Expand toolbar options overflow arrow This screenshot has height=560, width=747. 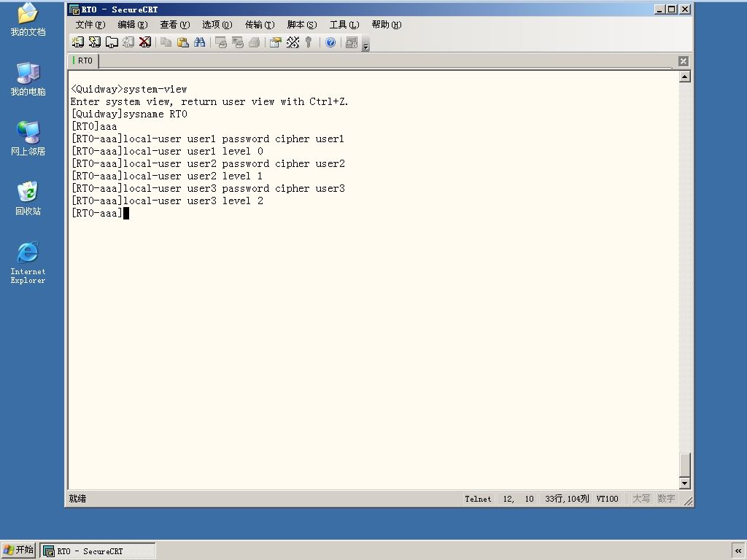tap(366, 46)
